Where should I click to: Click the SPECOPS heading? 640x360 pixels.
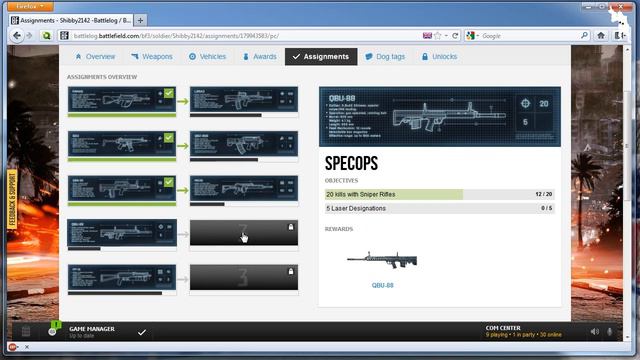pos(351,163)
